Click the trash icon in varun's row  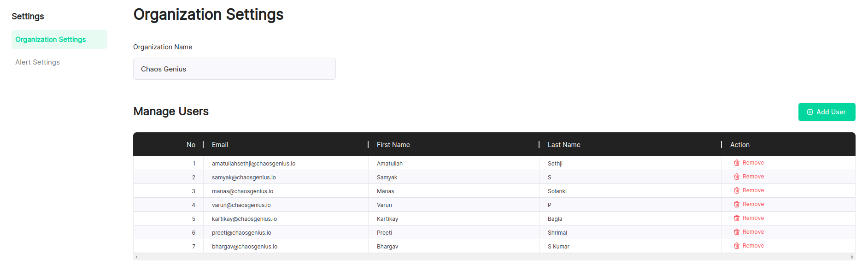coord(737,204)
